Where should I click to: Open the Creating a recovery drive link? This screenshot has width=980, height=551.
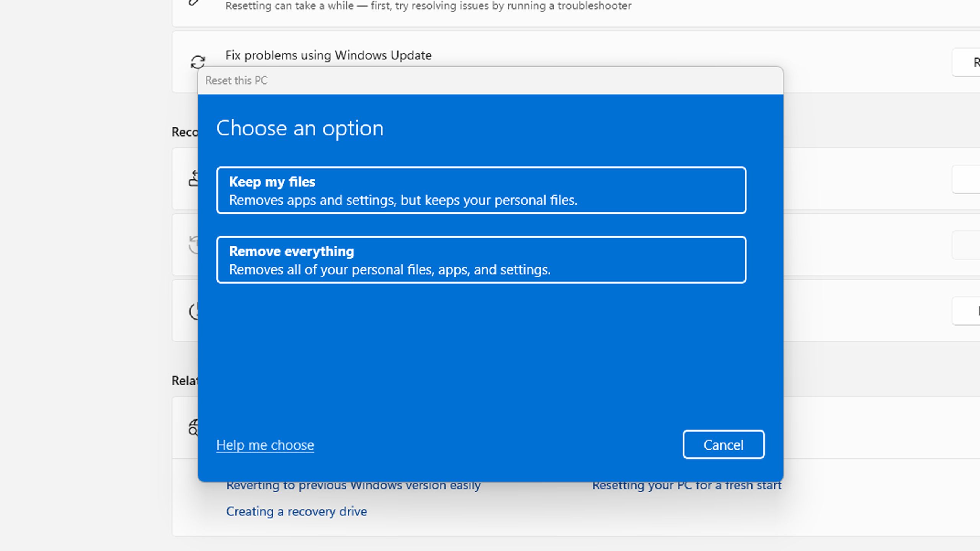[x=297, y=511]
